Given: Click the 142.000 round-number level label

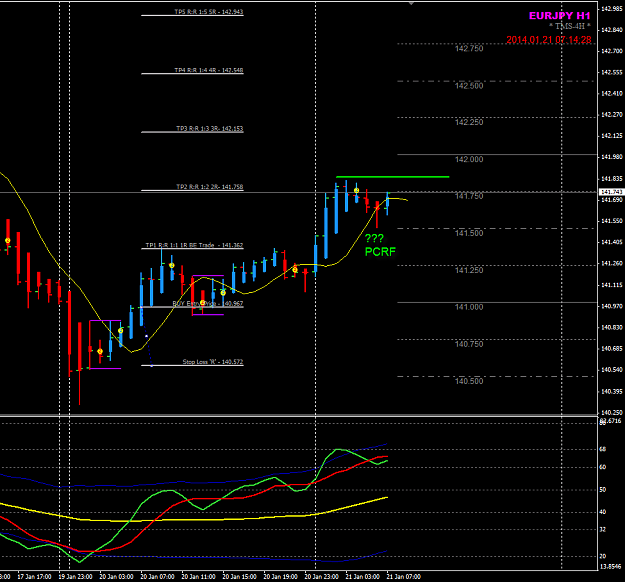Looking at the screenshot, I should tap(469, 159).
